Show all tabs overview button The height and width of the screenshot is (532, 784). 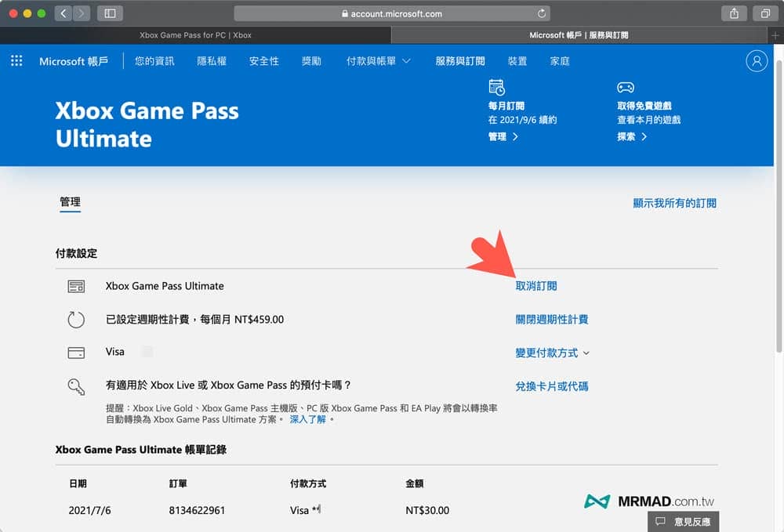(765, 13)
